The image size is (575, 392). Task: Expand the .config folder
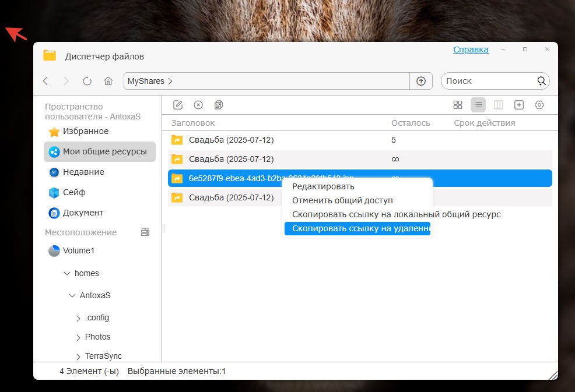78,319
